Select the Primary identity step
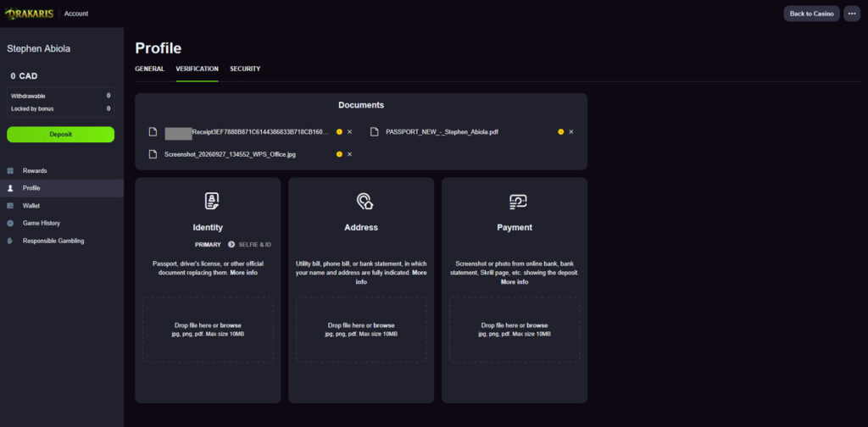This screenshot has height=427, width=868. (208, 245)
